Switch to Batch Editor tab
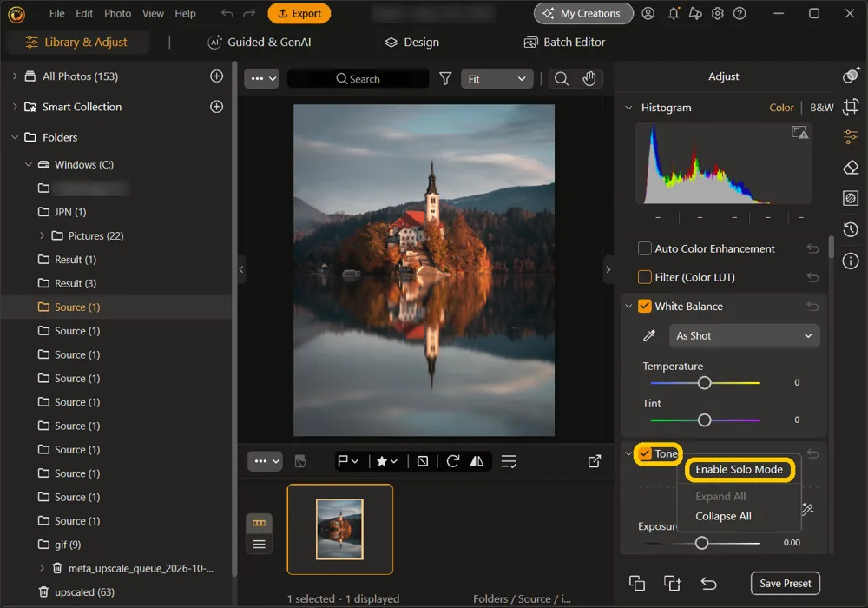Screen dimensions: 868x608 point(565,42)
